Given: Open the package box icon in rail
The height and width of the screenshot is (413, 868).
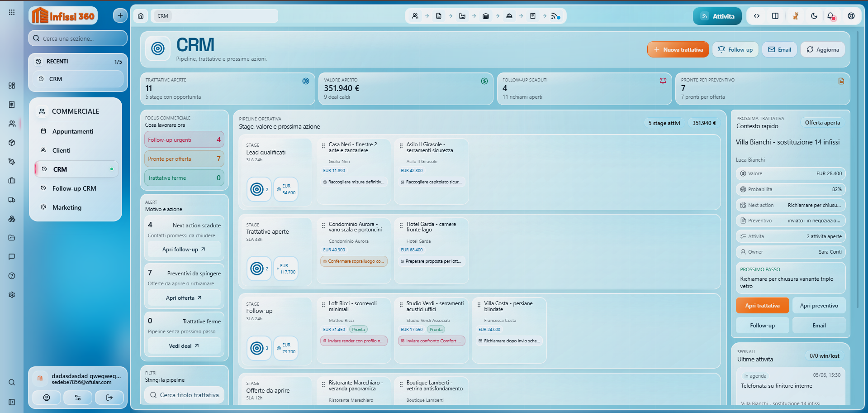Looking at the screenshot, I should pos(12,143).
